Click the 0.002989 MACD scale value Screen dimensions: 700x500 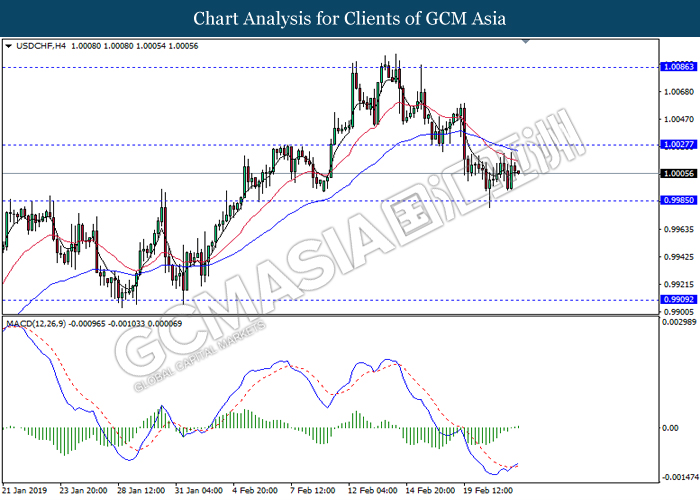click(679, 322)
